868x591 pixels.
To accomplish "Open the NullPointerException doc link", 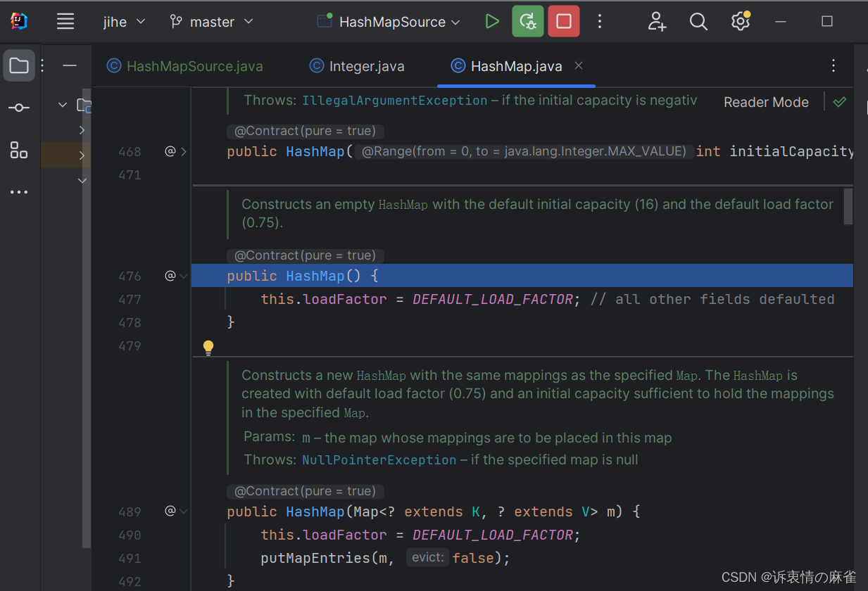I will point(379,460).
